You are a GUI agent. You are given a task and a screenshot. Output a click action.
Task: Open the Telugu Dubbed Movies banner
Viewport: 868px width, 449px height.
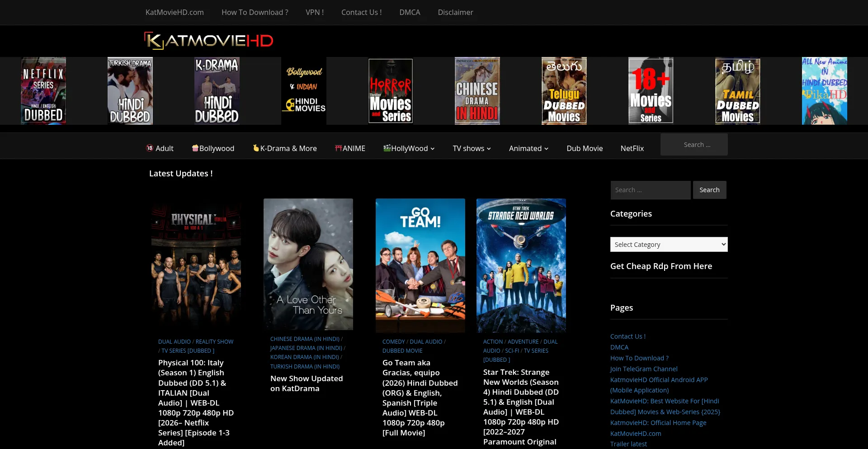[x=564, y=91]
